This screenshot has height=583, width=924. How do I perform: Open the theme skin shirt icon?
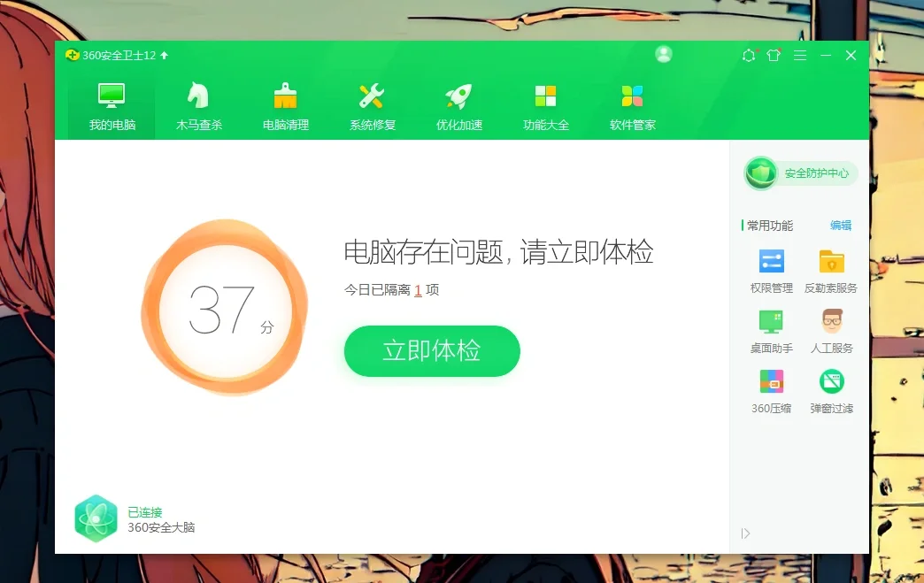[773, 55]
